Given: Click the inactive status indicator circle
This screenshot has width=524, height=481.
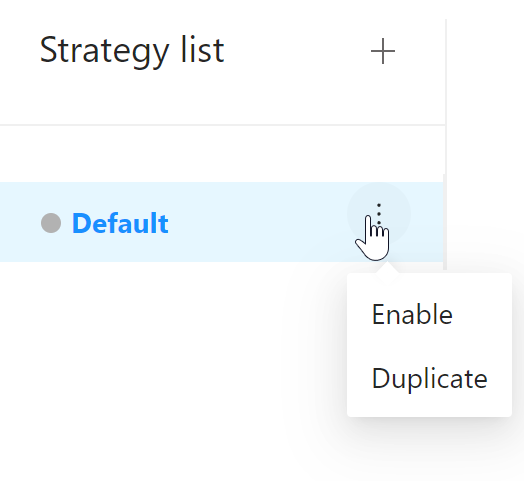Looking at the screenshot, I should point(51,223).
